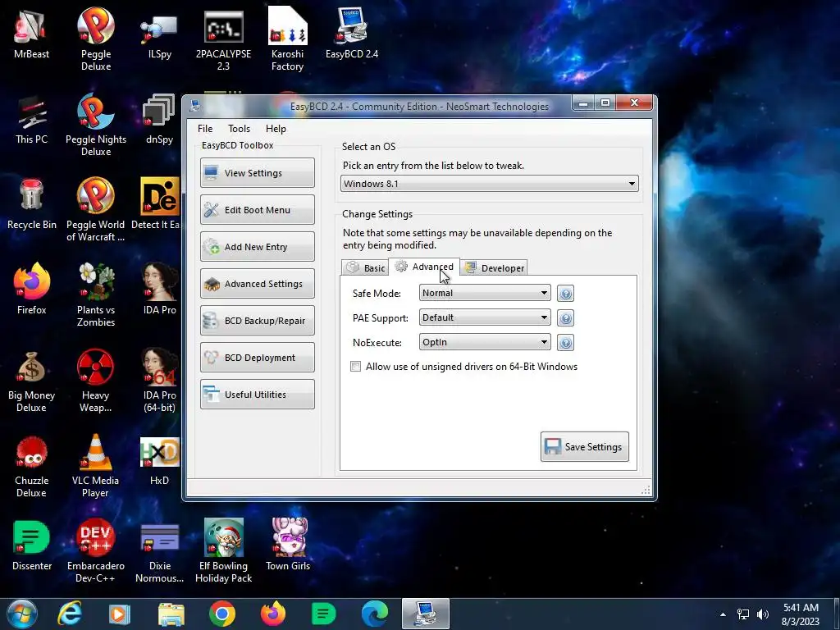This screenshot has width=840, height=630.
Task: Open the Tools menu
Action: click(x=239, y=129)
